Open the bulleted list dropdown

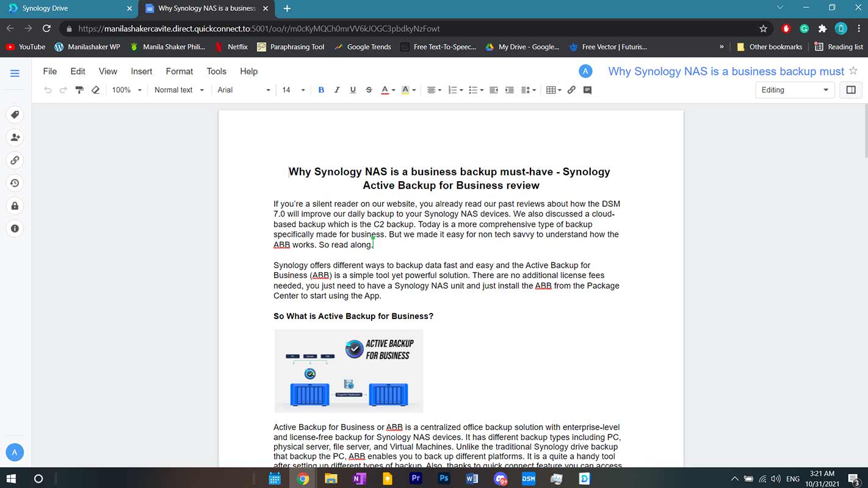pyautogui.click(x=476, y=90)
